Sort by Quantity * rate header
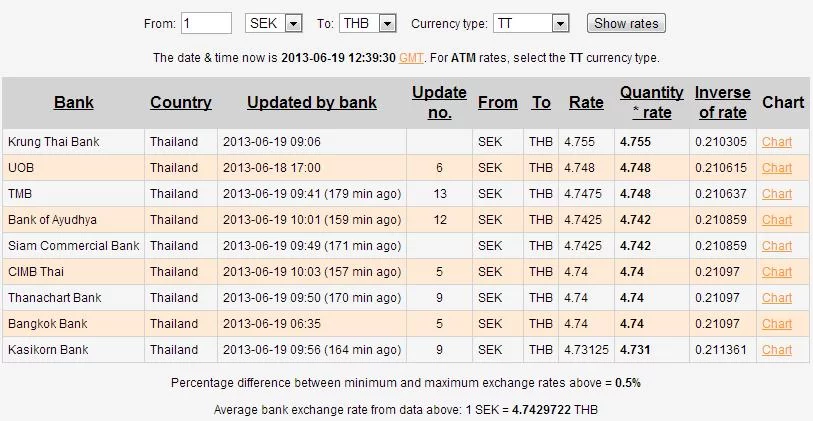 651,102
